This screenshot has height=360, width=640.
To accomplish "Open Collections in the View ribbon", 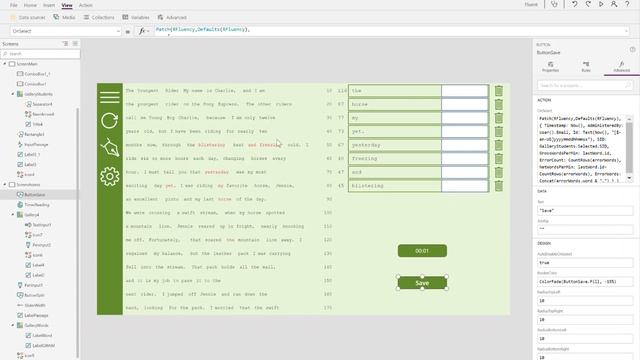I will 99,18.
